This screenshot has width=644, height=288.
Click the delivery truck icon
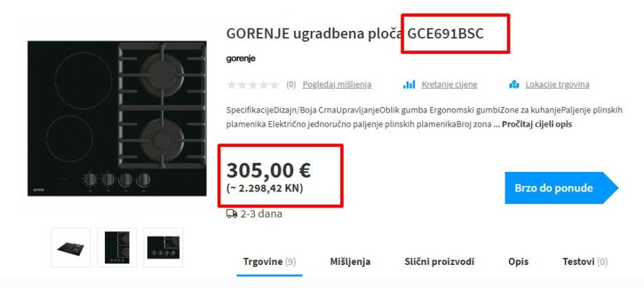(232, 214)
